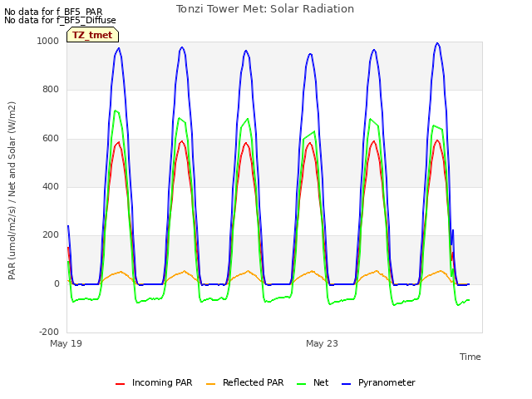The image size is (532, 399).
Task: Click the chart title Tonzi Tower Met: Solar Radiation
Action: click(x=265, y=9)
